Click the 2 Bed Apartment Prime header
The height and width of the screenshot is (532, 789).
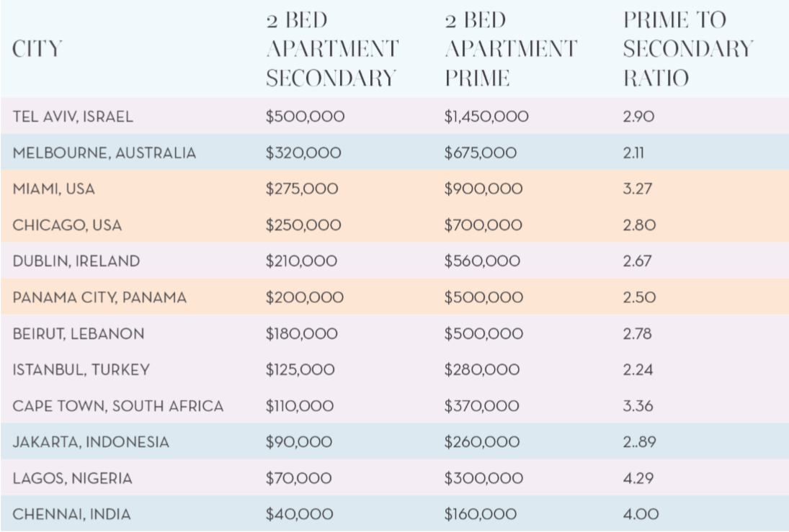coord(510,49)
